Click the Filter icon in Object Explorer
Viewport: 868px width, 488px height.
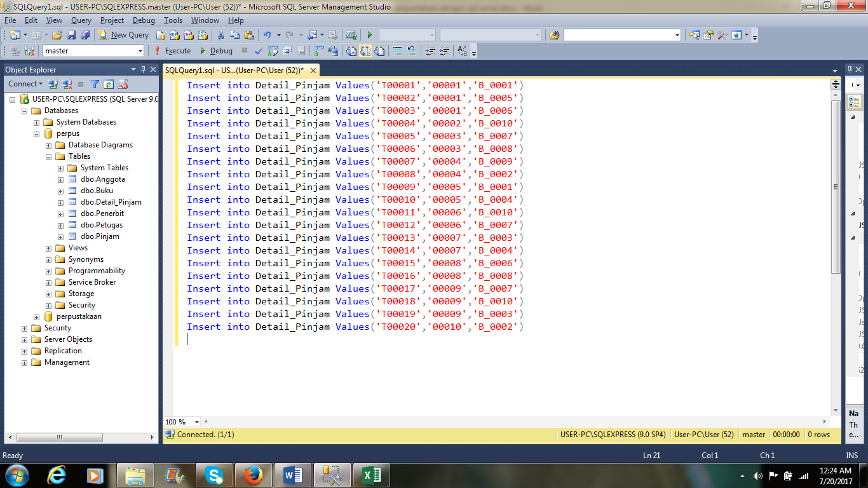click(95, 84)
